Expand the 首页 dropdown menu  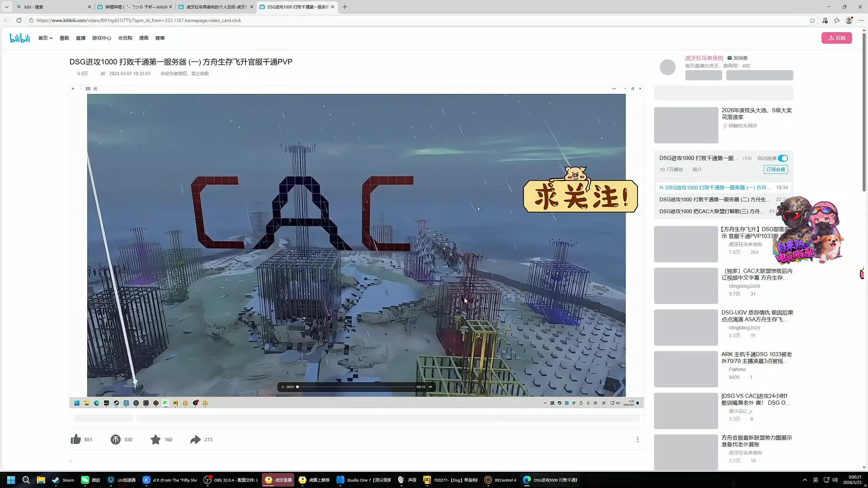(x=45, y=38)
